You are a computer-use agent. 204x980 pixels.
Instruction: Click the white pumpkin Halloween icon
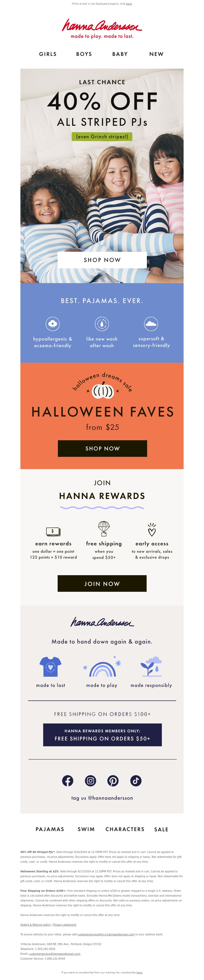103,390
